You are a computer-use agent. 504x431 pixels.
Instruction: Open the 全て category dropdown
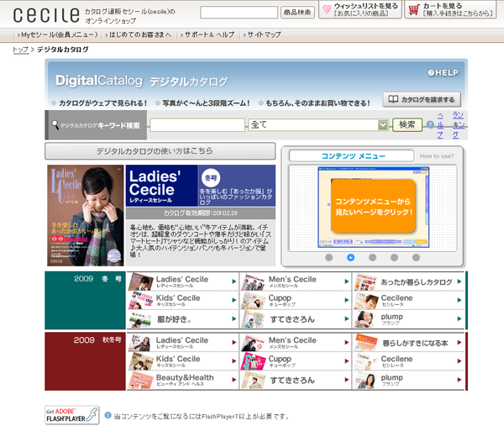click(x=318, y=124)
